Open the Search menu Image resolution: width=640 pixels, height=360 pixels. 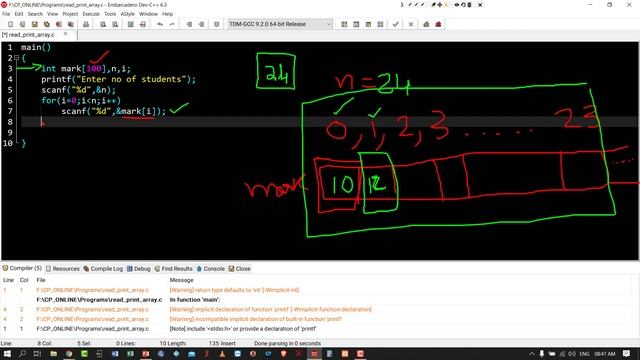coord(35,14)
